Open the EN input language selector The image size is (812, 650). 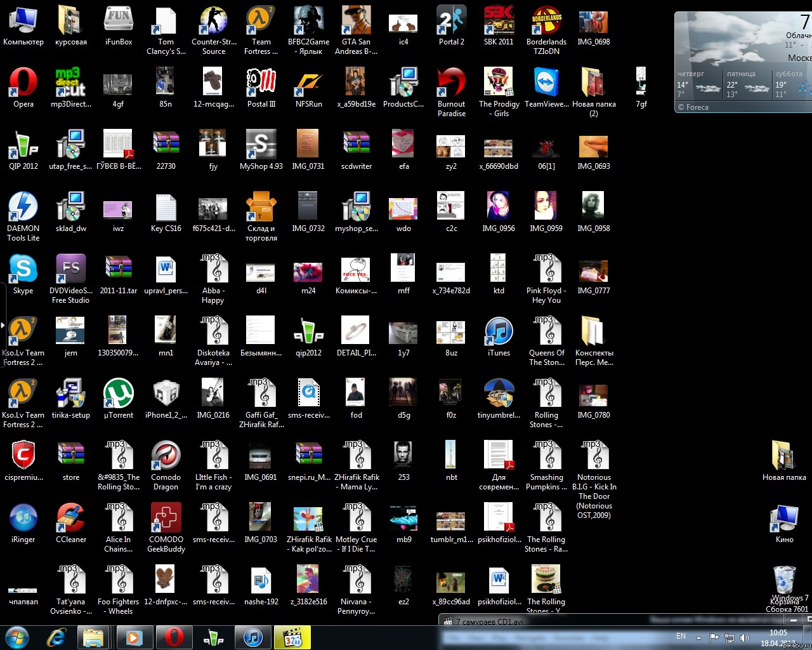(x=681, y=636)
